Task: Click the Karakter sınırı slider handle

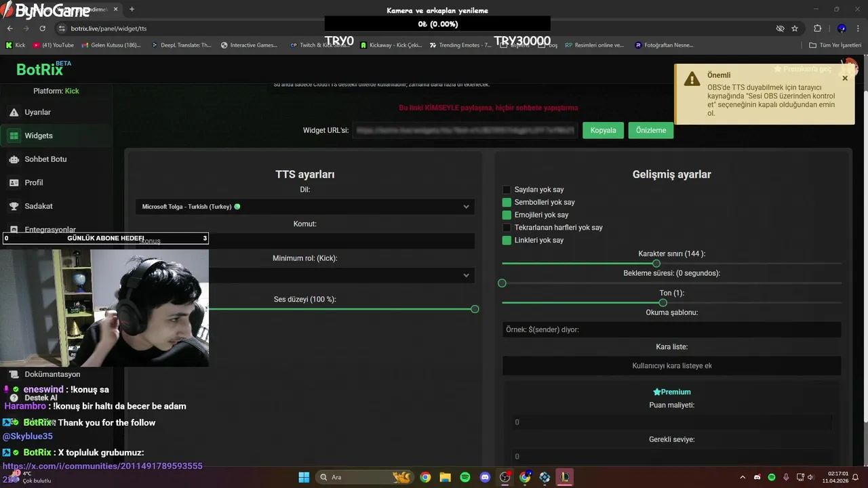Action: [656, 263]
